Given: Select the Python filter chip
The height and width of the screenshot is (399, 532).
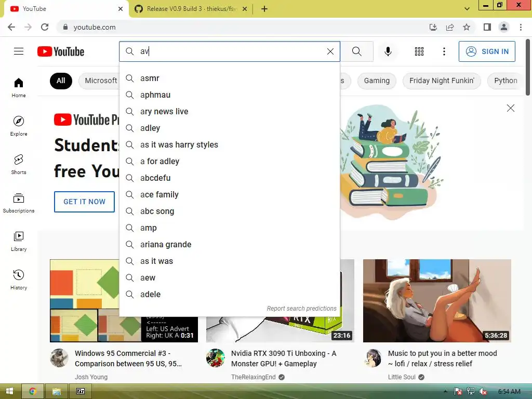Looking at the screenshot, I should (x=505, y=81).
